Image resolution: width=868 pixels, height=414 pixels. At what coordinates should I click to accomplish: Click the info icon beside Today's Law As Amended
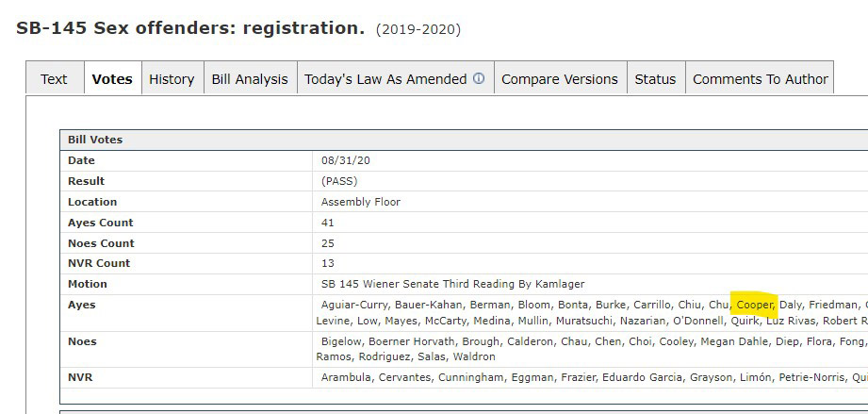click(x=479, y=79)
